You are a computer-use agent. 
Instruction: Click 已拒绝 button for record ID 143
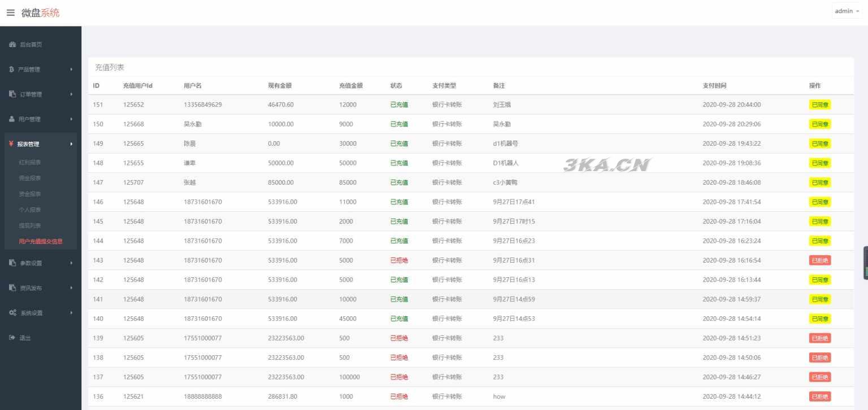point(819,260)
